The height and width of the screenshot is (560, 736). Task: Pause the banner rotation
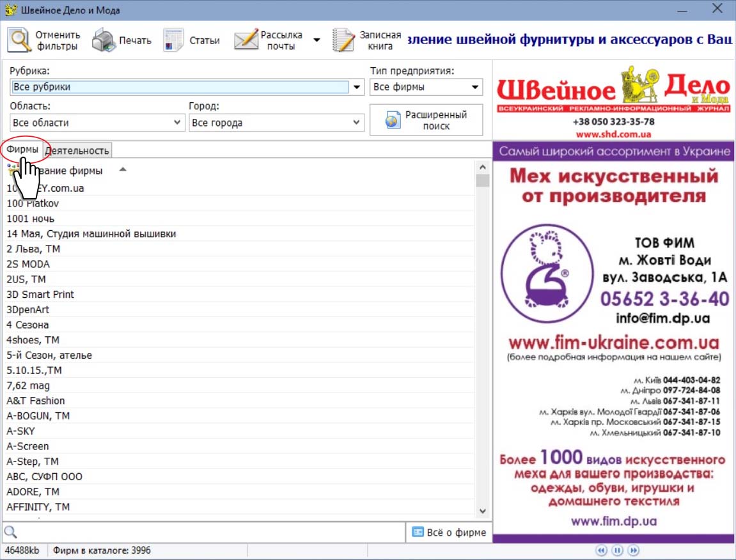(x=617, y=550)
